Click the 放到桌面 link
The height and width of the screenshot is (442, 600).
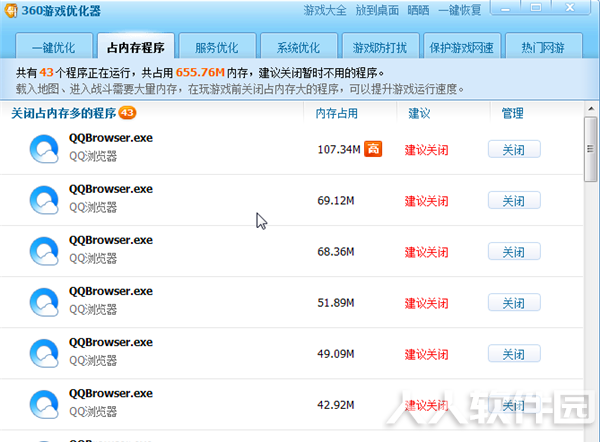[377, 10]
